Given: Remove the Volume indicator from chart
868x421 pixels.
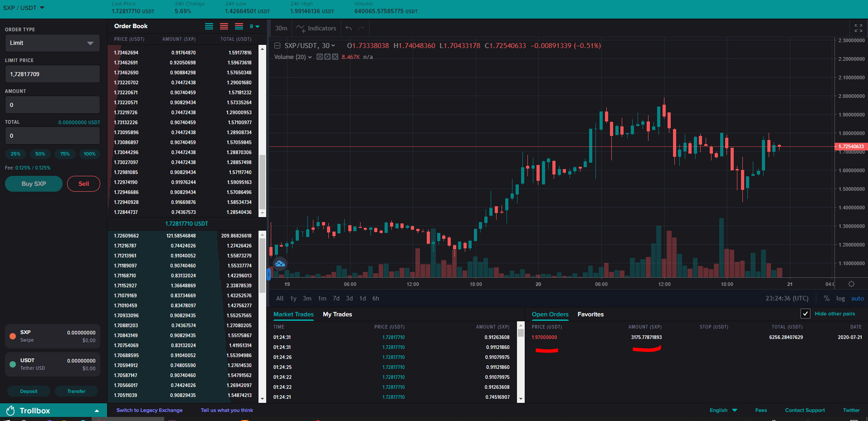Looking at the screenshot, I should pyautogui.click(x=335, y=57).
